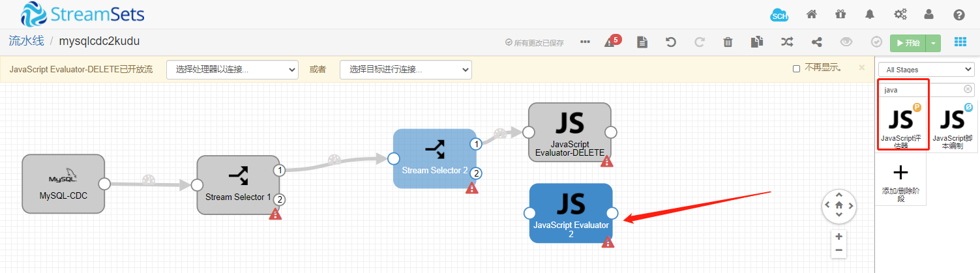Image resolution: width=980 pixels, height=273 pixels.
Task: Click output port 1 of Stream Selector 1
Action: point(280,171)
